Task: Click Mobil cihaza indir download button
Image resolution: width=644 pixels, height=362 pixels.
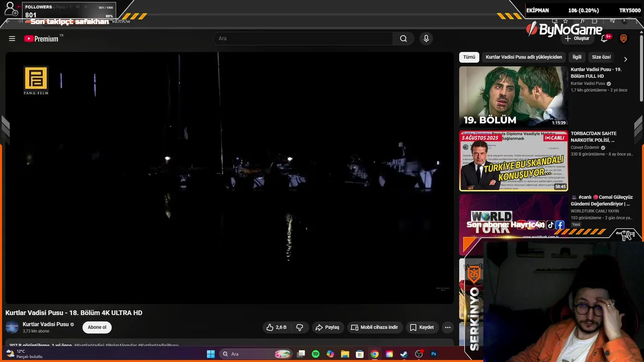Action: click(x=374, y=327)
